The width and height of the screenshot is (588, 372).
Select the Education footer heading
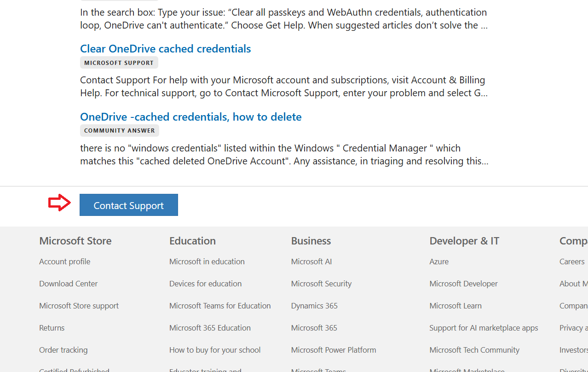click(x=192, y=241)
